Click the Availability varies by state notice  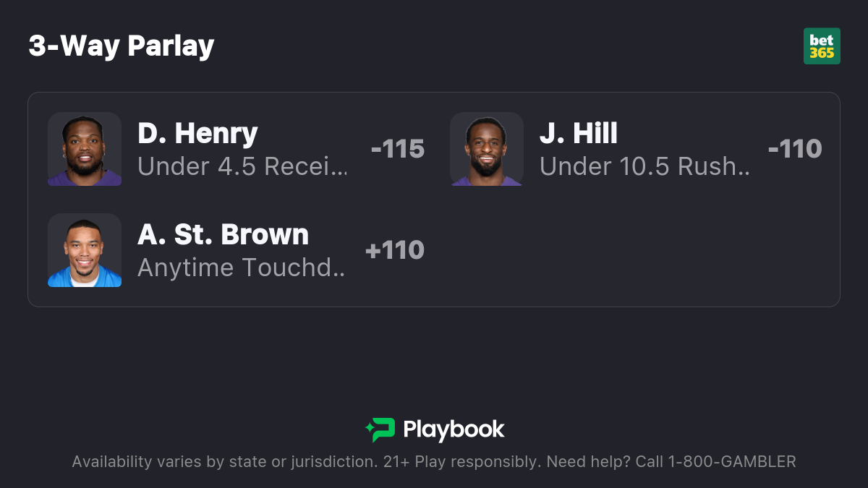223,461
